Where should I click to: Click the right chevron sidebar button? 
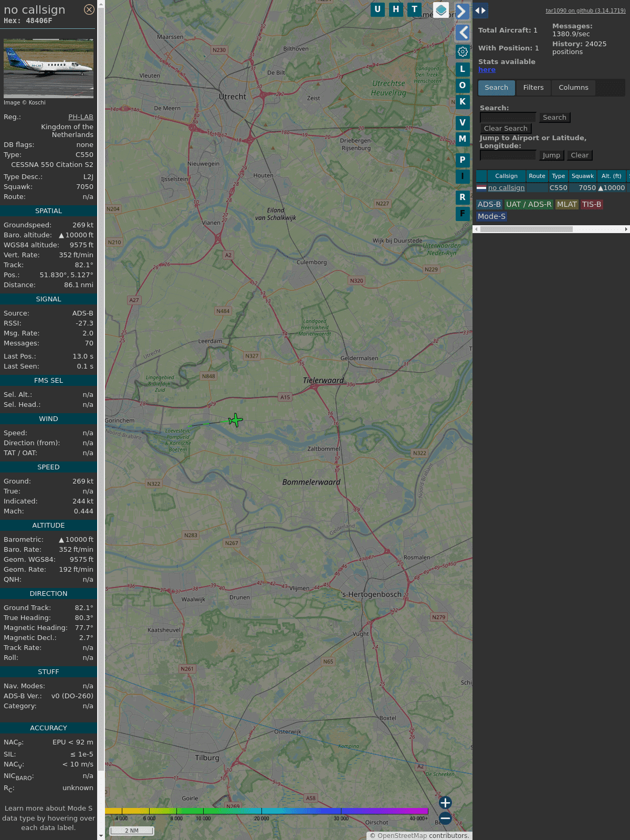click(x=461, y=11)
